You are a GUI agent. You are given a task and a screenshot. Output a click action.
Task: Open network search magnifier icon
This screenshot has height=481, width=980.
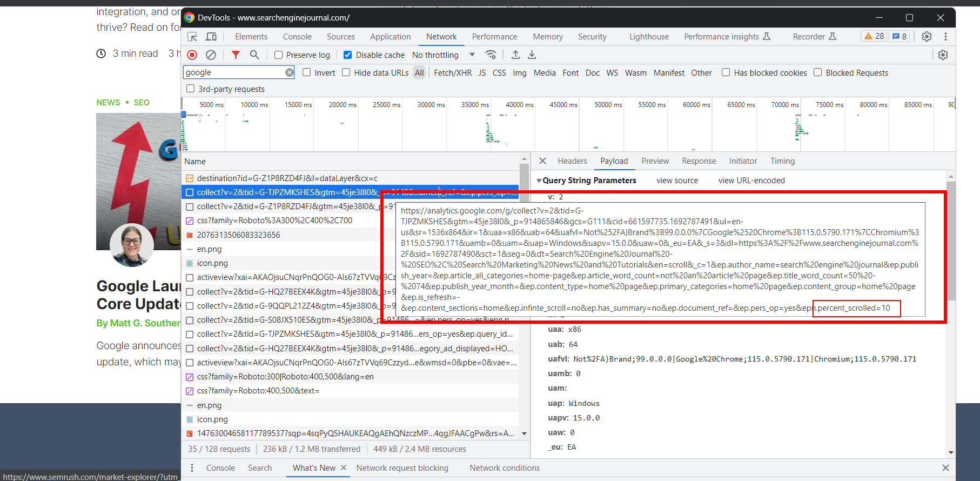pos(254,55)
